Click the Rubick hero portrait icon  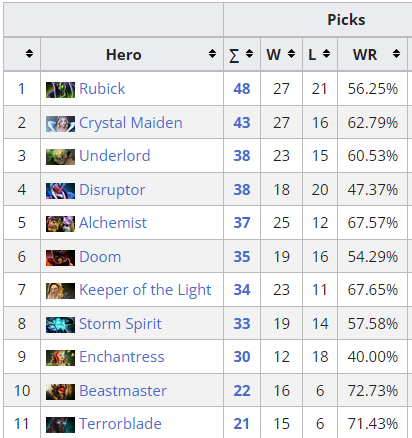60,90
